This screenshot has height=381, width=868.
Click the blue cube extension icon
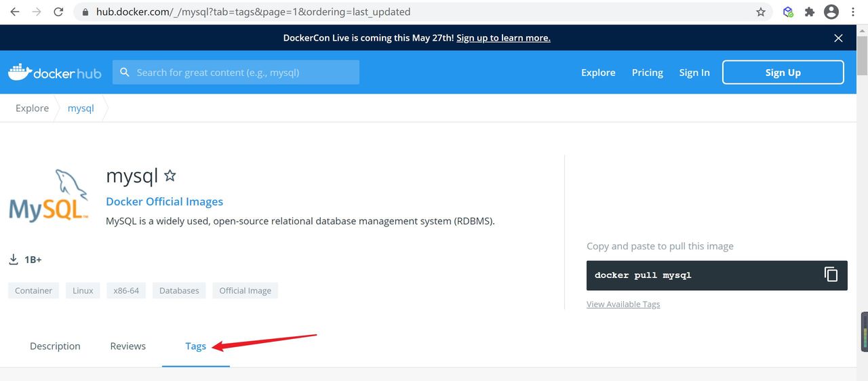coord(788,12)
